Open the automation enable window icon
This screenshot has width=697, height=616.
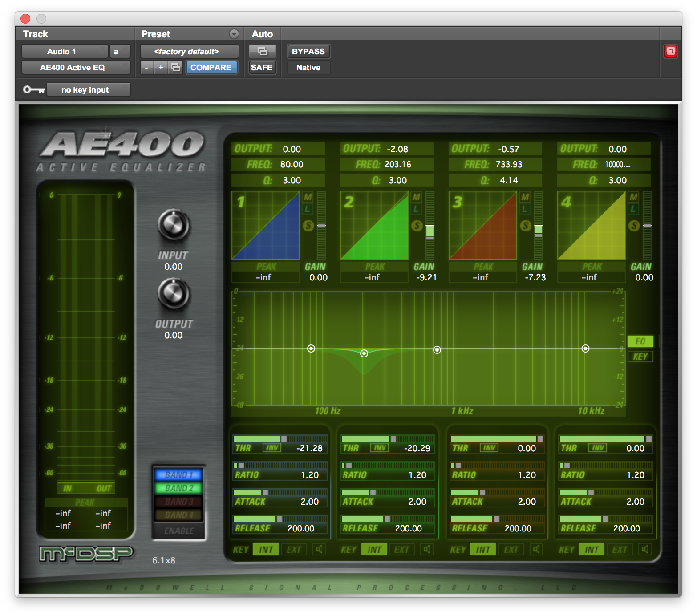coord(263,51)
